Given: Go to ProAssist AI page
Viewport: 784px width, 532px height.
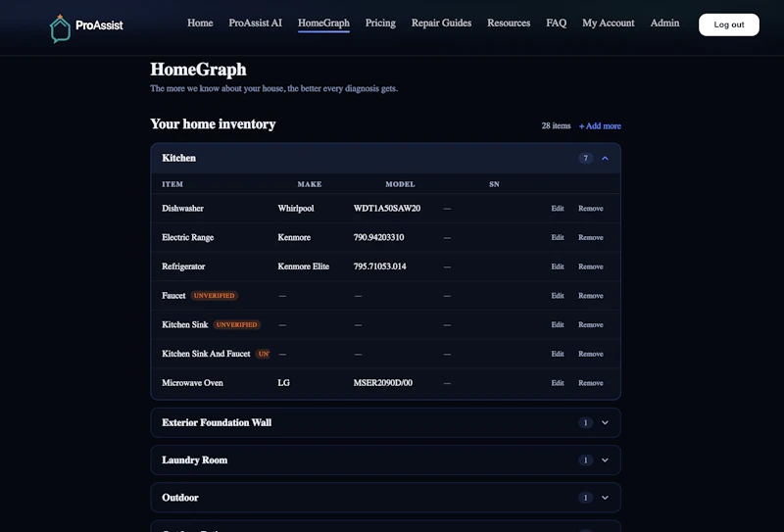Looking at the screenshot, I should tap(256, 23).
